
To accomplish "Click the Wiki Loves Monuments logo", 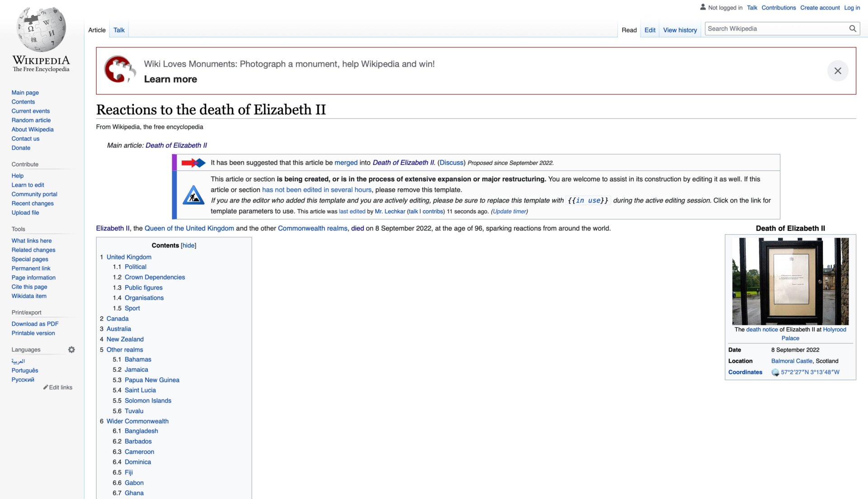I will pyautogui.click(x=119, y=70).
